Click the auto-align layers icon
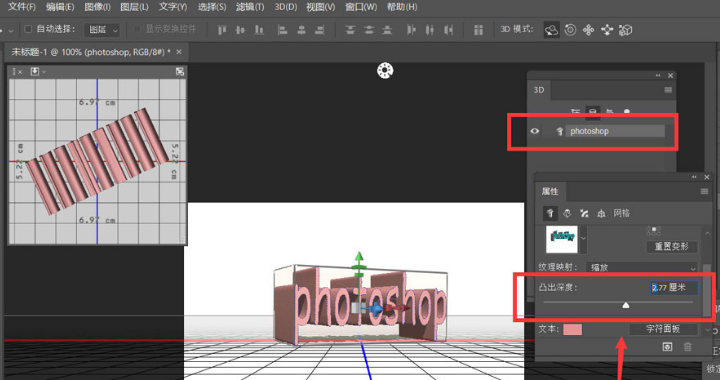This screenshot has width=720, height=380. point(478,30)
